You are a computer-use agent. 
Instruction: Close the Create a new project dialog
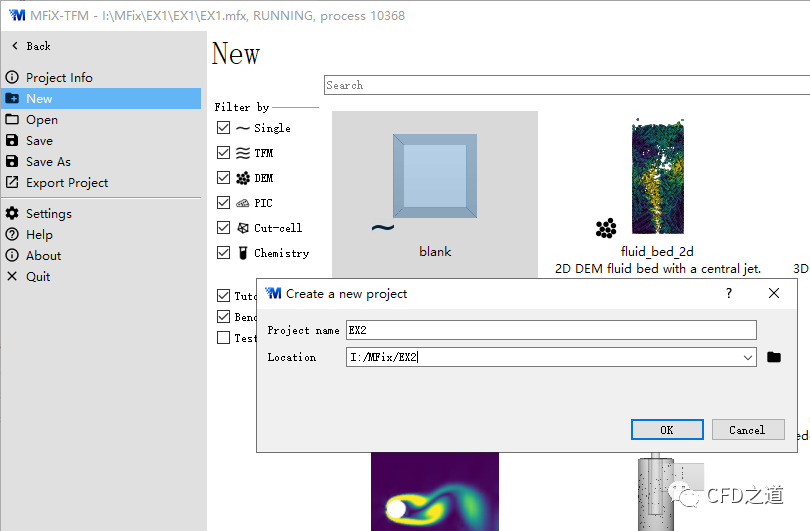[773, 293]
